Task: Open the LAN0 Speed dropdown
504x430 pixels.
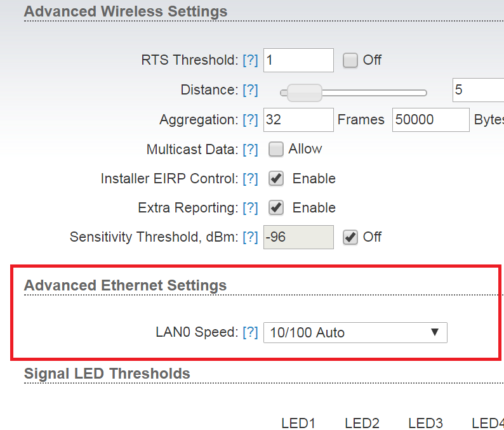Action: [355, 332]
